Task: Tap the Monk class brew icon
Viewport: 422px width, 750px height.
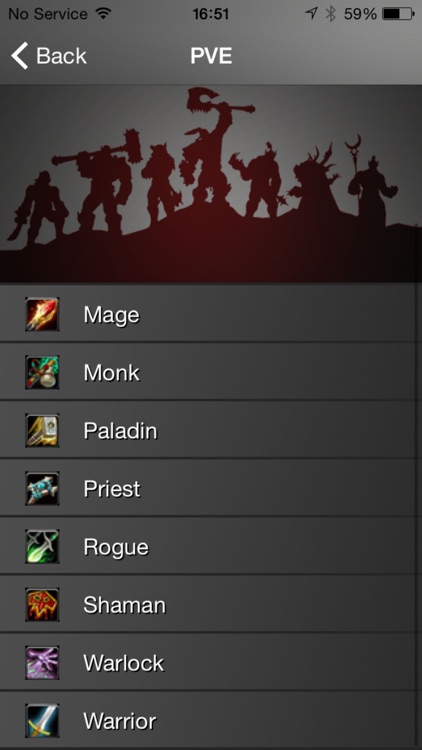Action: tap(42, 372)
